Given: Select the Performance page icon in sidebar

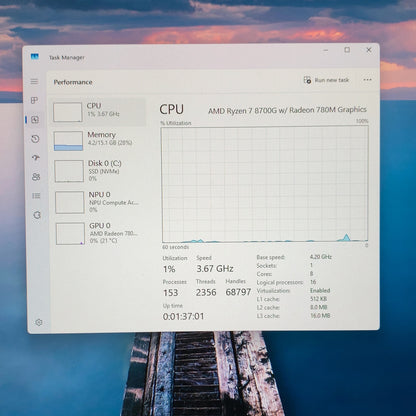Looking at the screenshot, I should (35, 120).
